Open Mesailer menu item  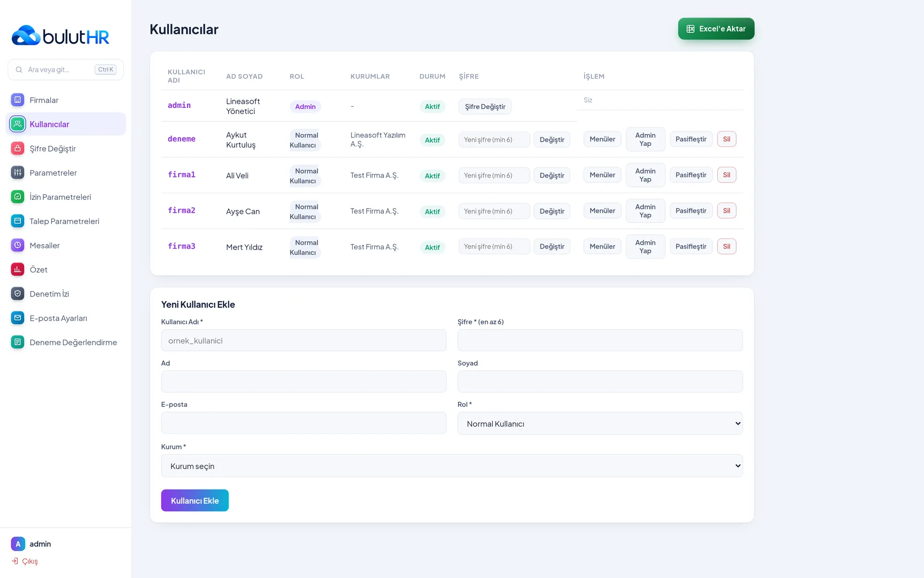tap(66, 245)
